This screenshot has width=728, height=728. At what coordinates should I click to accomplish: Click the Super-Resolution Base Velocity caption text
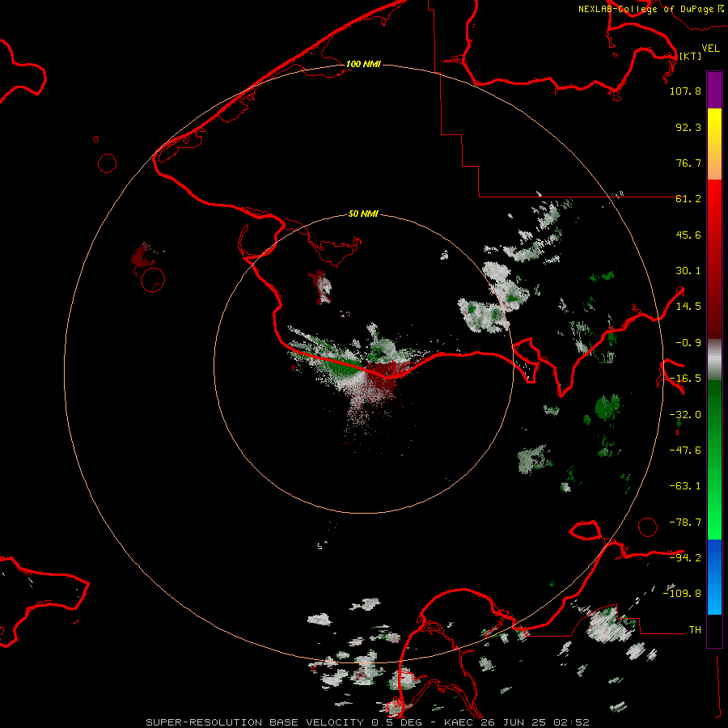click(x=368, y=722)
